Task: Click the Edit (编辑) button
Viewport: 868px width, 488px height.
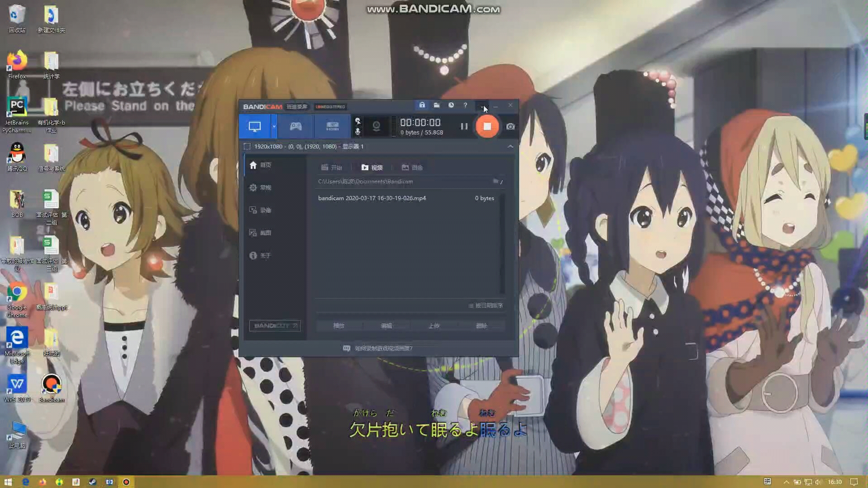Action: tap(386, 325)
